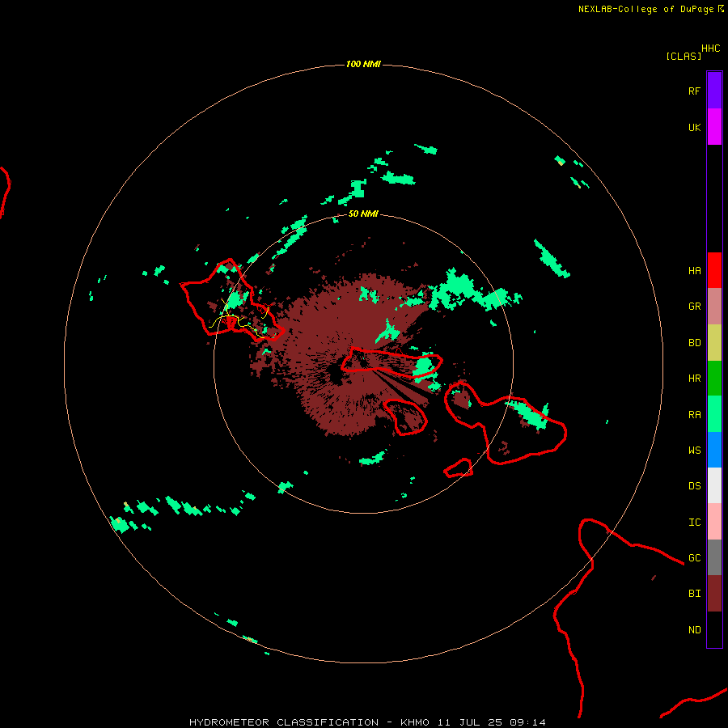Screen dimensions: 728x728
Task: Click the "HHC" product label
Action: [711, 49]
